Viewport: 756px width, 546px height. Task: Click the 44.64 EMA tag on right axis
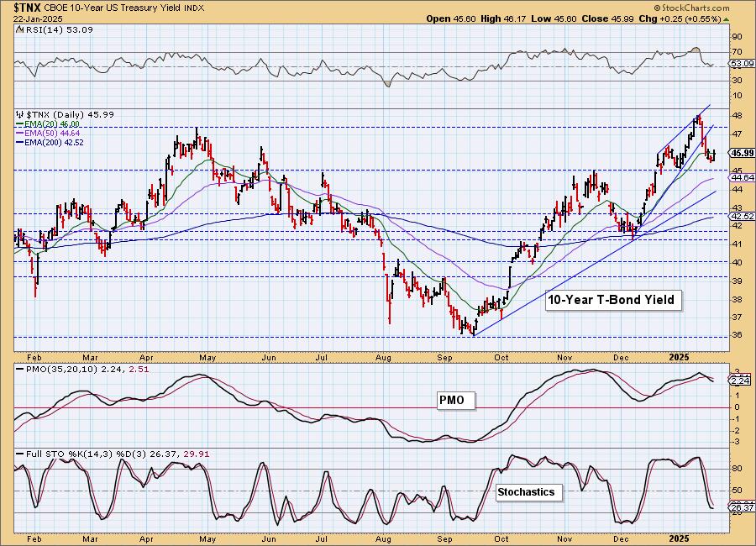point(742,178)
